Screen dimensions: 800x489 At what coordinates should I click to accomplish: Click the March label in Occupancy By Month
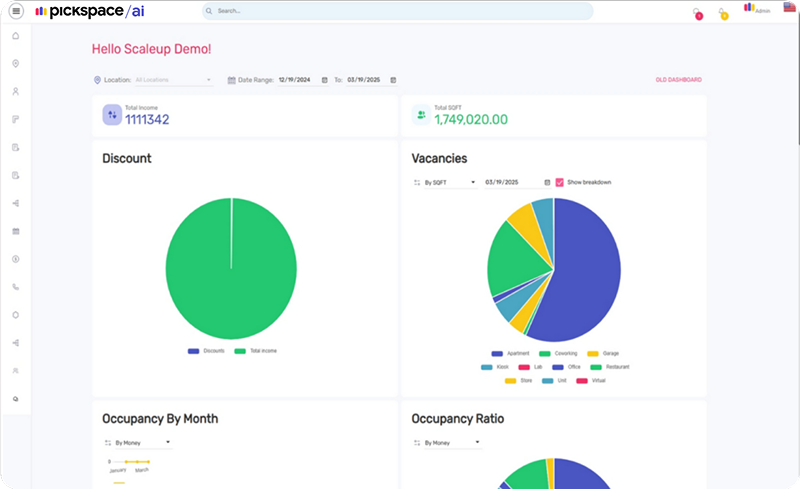click(x=142, y=470)
